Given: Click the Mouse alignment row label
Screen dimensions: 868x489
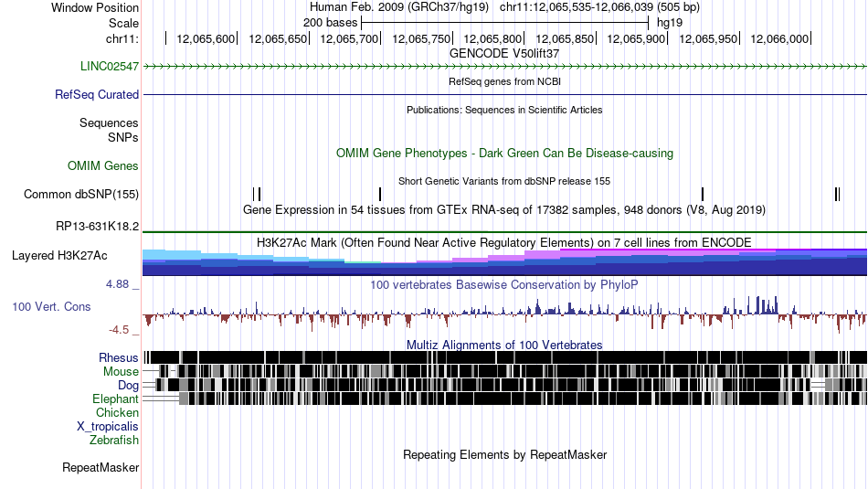Looking at the screenshot, I should point(120,372).
